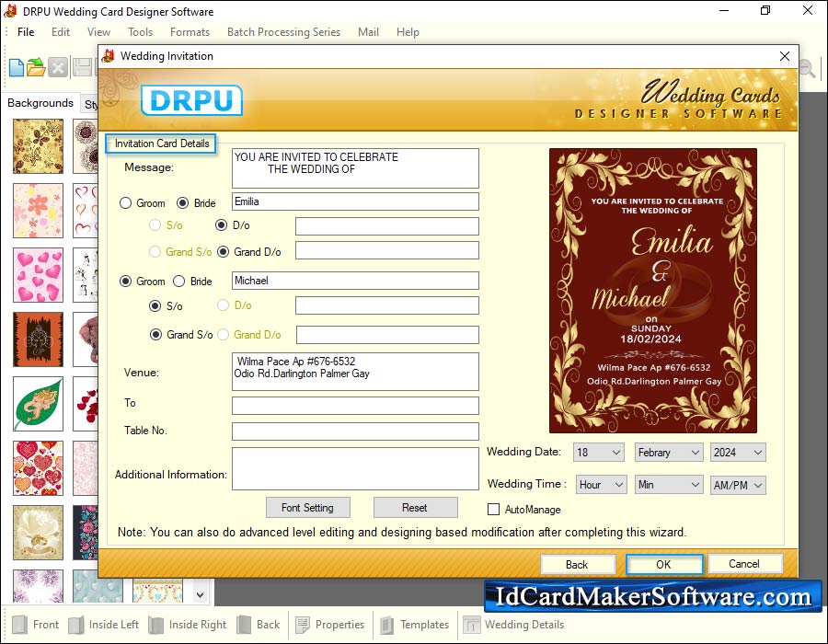This screenshot has height=644, width=828.
Task: Open the Tools menu
Action: tap(140, 32)
